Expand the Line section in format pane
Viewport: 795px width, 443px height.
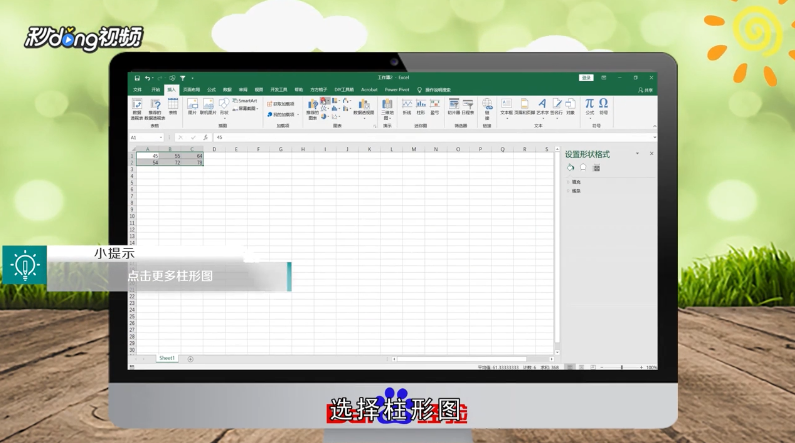[574, 191]
